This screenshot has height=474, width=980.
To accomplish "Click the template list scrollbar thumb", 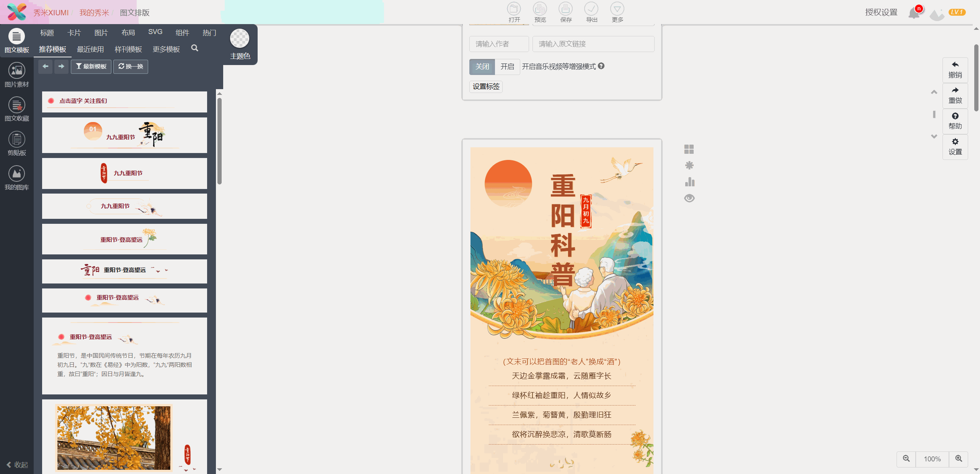I will 219,141.
